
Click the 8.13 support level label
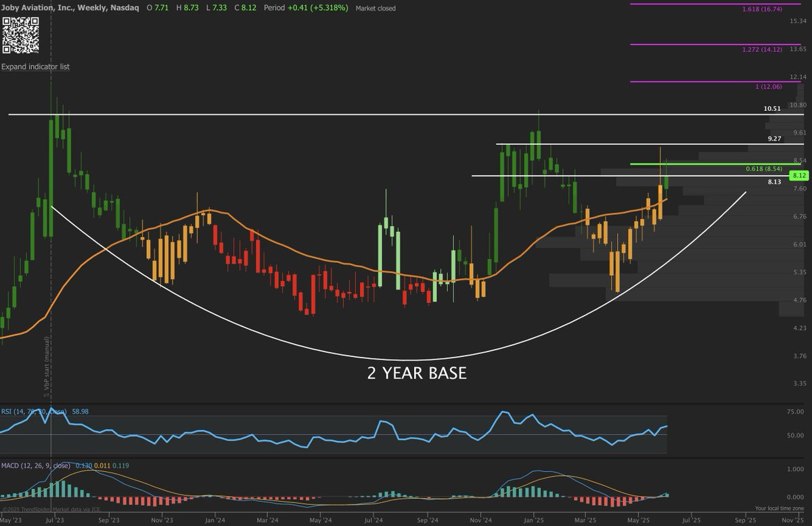[x=774, y=182]
